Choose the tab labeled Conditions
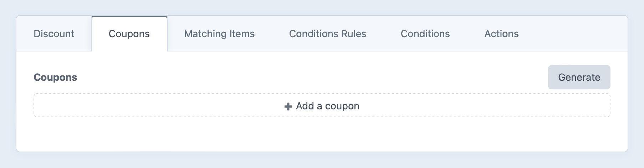The height and width of the screenshot is (168, 644). 425,34
